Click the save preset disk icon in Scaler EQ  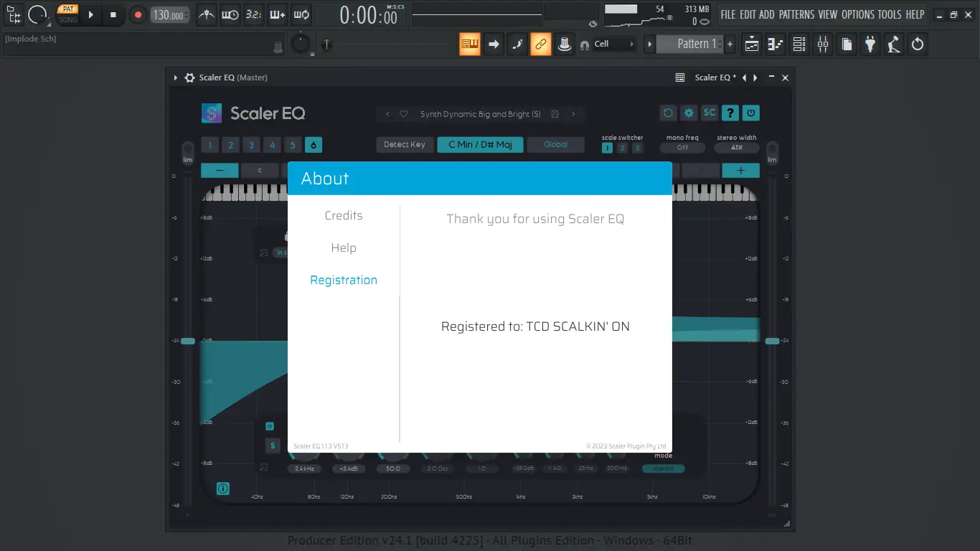click(x=556, y=113)
